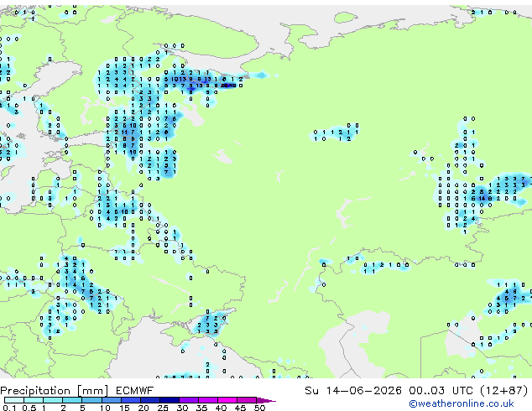Screen dimensions: 532x411
Task: Click the 'Precipitation [mm]' title text
Action: coord(55,391)
